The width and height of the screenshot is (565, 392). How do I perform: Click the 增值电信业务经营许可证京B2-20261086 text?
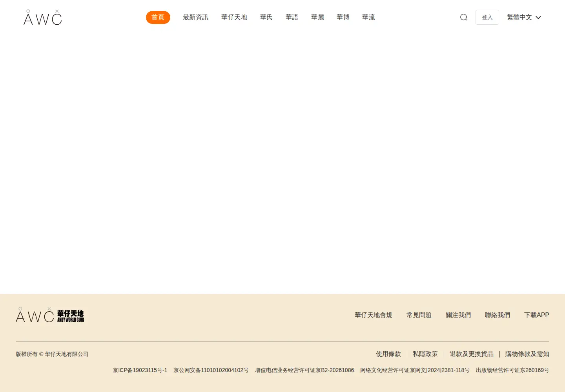[304, 370]
